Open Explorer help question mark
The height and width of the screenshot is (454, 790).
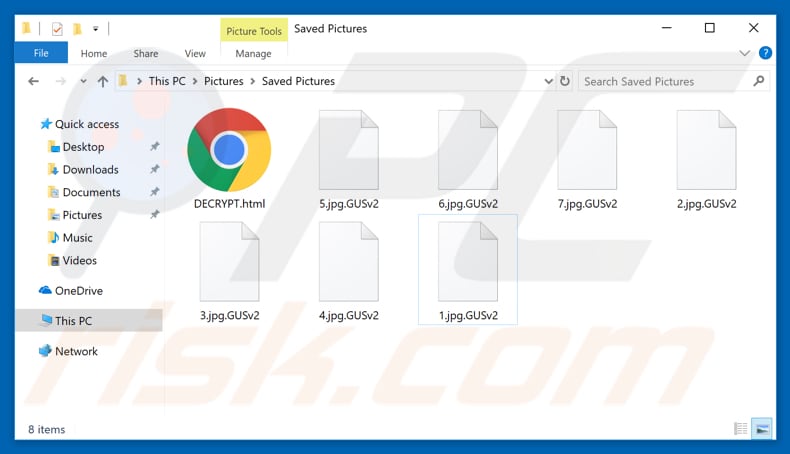click(765, 53)
